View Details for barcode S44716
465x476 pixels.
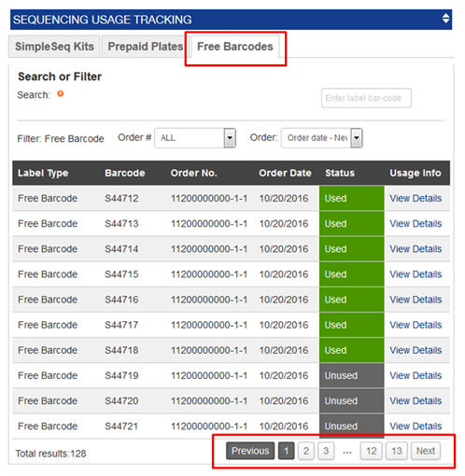tap(416, 300)
